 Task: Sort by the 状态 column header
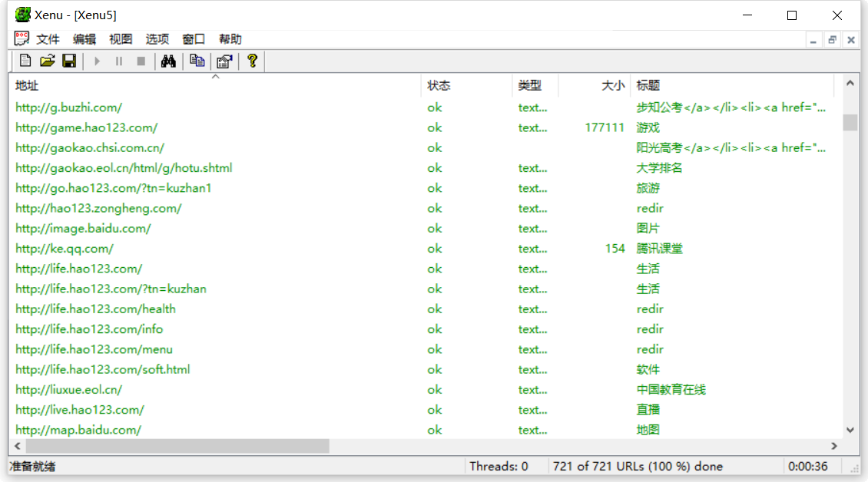[x=439, y=86]
